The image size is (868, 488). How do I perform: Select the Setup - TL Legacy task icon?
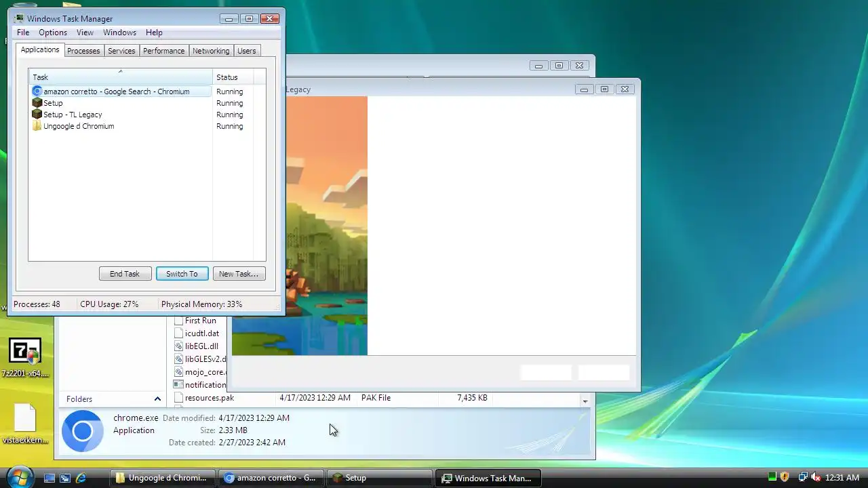pyautogui.click(x=37, y=115)
